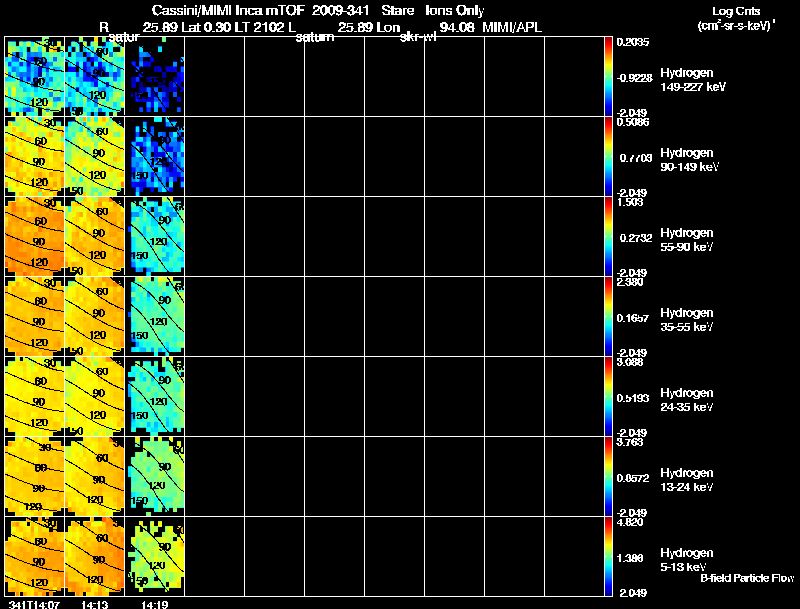Click the '0.5193' color scale value
This screenshot has height=609, width=800.
(633, 398)
